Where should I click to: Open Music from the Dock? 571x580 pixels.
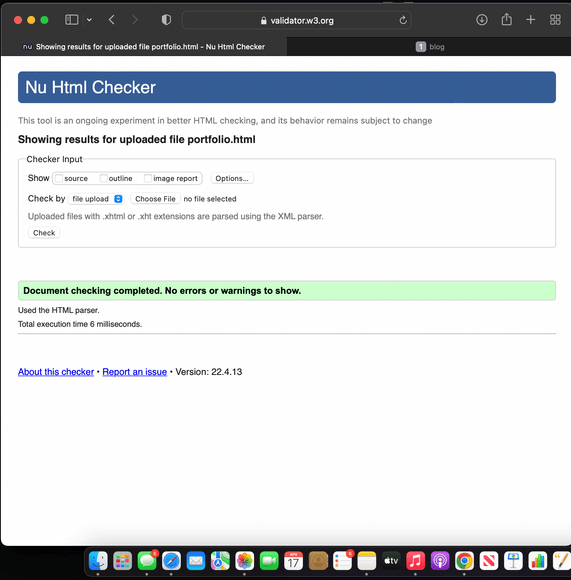416,561
